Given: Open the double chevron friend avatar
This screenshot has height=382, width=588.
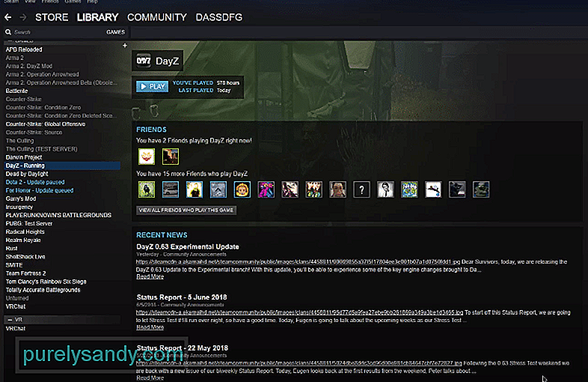Looking at the screenshot, I should coord(218,190).
